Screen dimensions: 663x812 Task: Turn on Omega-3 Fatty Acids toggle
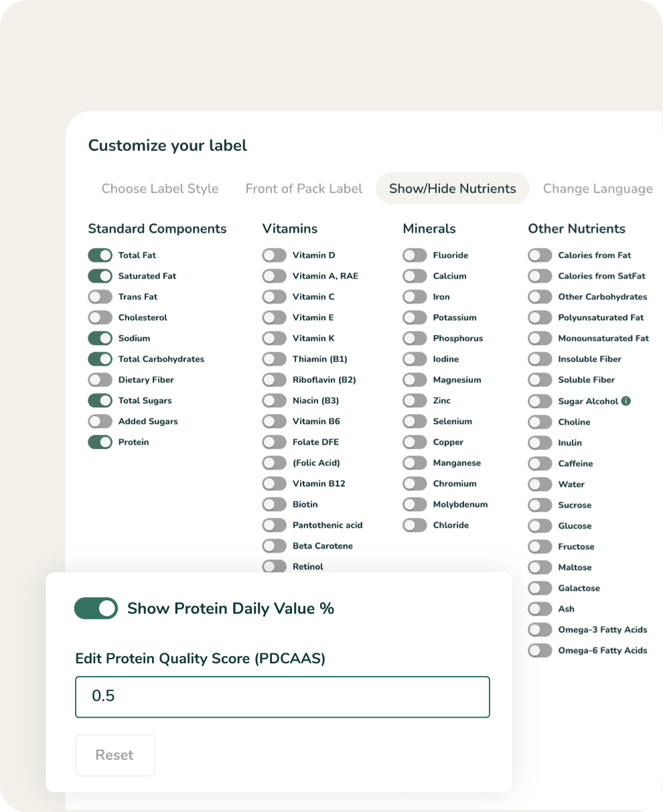540,630
